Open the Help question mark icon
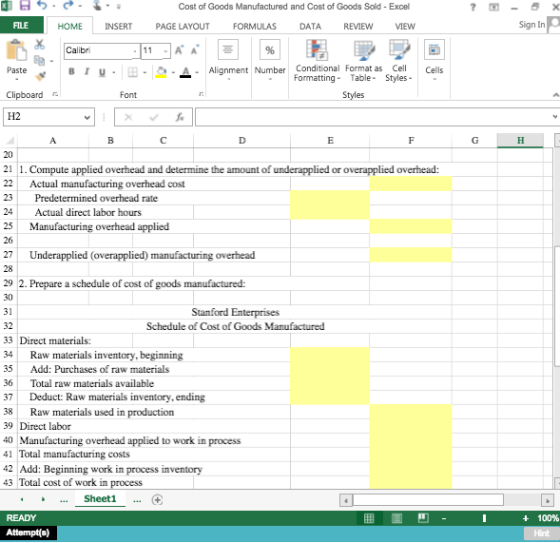The image size is (560, 543). tap(473, 7)
